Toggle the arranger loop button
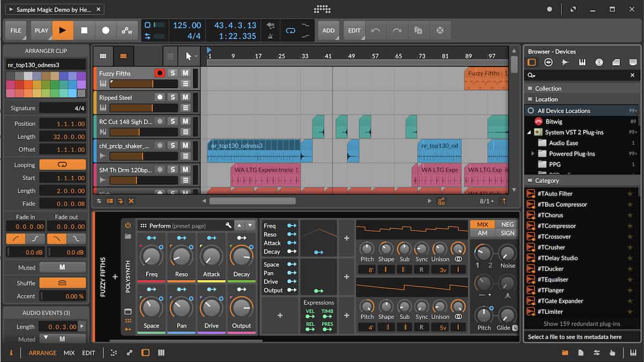 point(290,31)
